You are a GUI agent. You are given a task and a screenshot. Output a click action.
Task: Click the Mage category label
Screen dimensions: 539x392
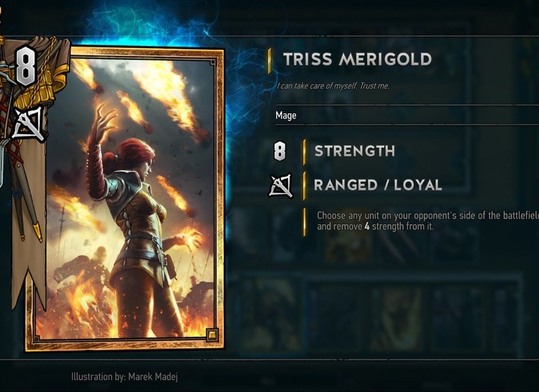click(286, 115)
